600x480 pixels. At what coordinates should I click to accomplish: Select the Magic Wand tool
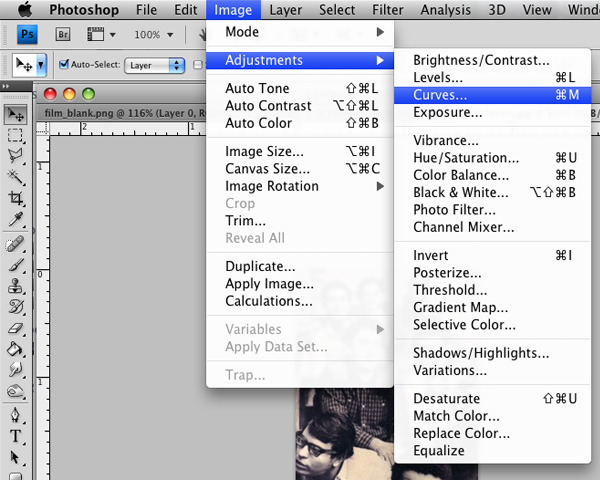[16, 177]
